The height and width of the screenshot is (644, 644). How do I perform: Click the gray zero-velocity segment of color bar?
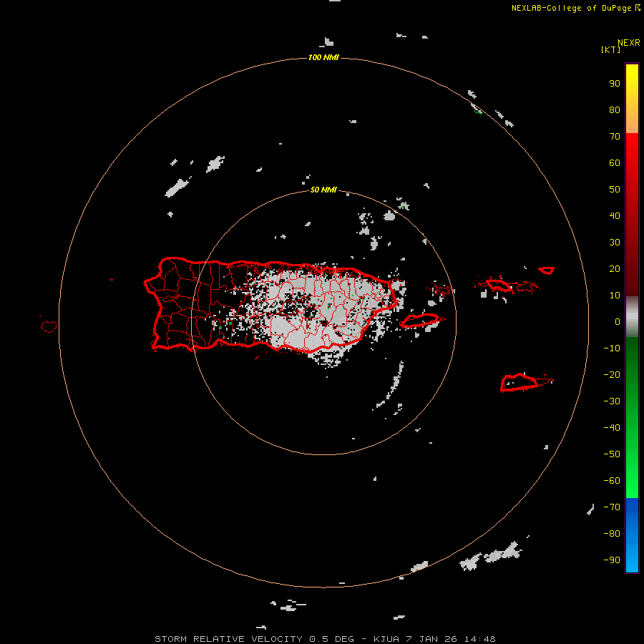pyautogui.click(x=632, y=317)
